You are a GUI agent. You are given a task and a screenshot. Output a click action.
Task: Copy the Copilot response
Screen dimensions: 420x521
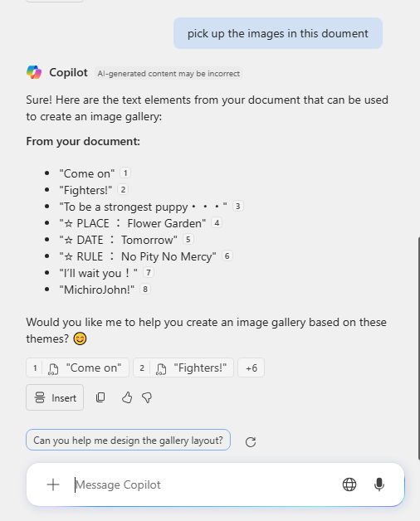click(100, 397)
